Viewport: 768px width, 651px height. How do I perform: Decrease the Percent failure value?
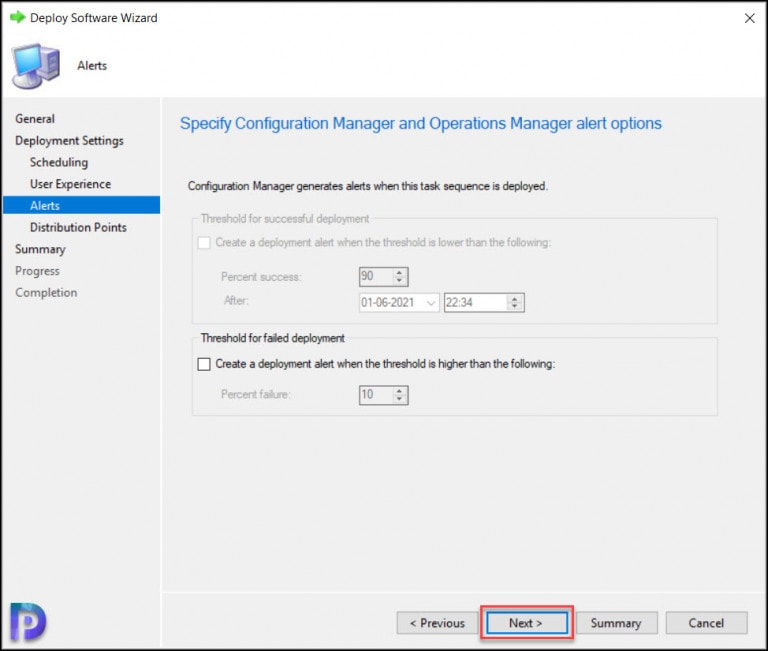click(400, 399)
